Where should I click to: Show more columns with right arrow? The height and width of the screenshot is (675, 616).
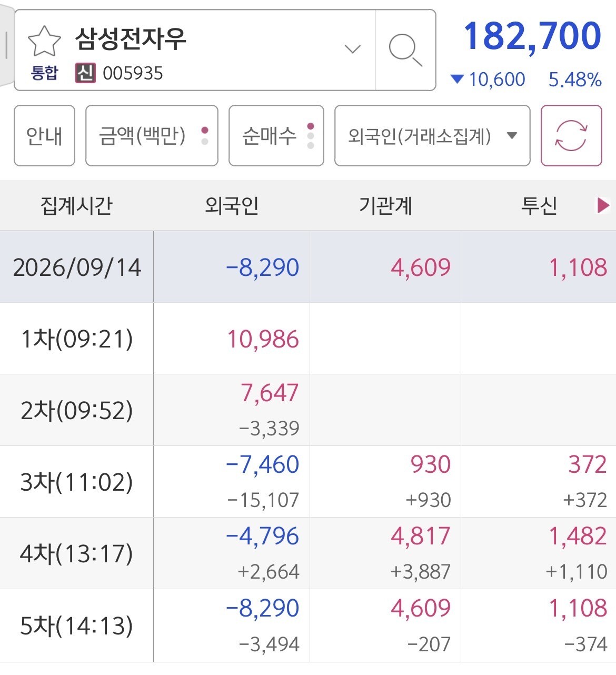point(603,205)
